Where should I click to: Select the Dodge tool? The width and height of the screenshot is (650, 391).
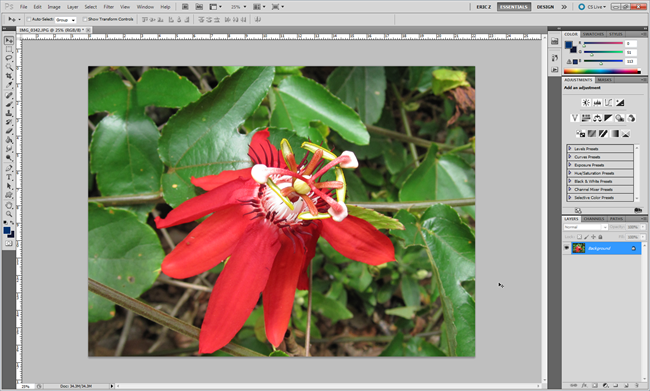(x=9, y=158)
